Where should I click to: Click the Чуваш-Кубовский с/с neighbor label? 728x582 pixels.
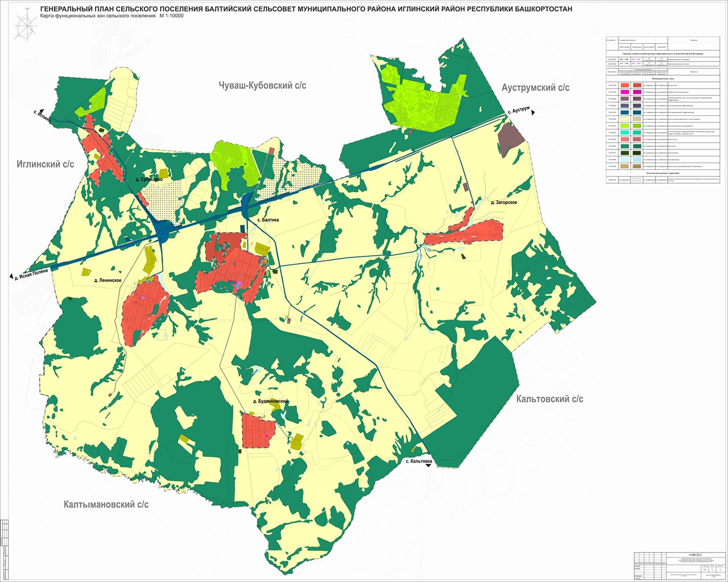click(x=262, y=85)
